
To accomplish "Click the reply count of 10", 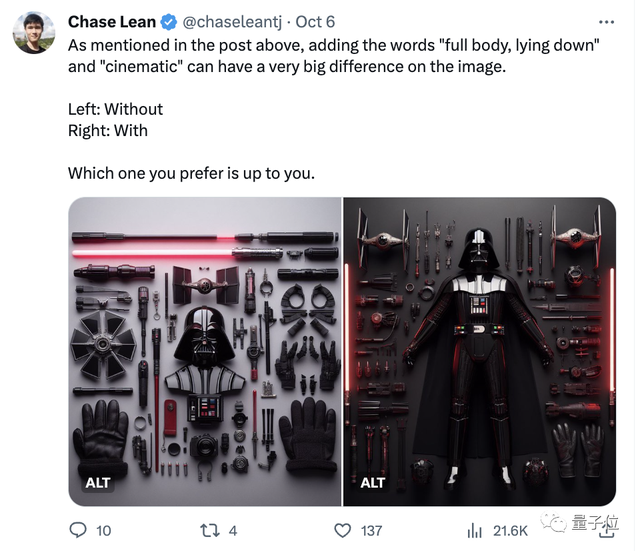I will point(103,530).
